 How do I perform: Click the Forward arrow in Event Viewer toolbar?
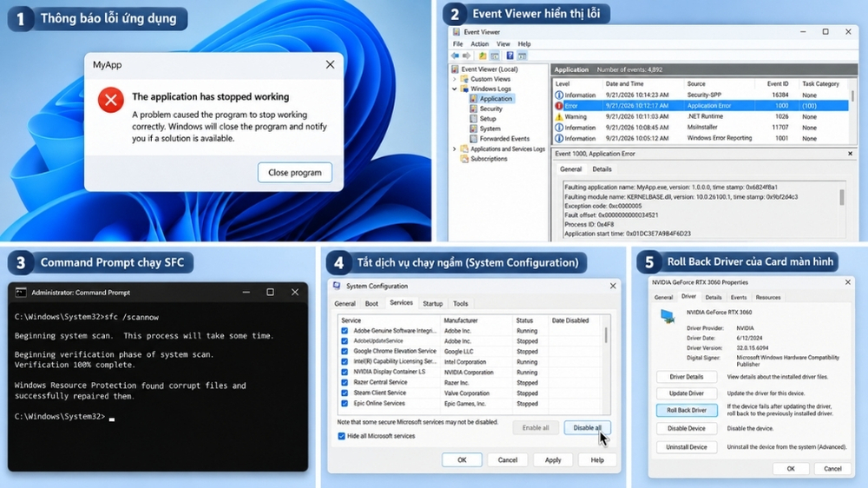pos(467,56)
